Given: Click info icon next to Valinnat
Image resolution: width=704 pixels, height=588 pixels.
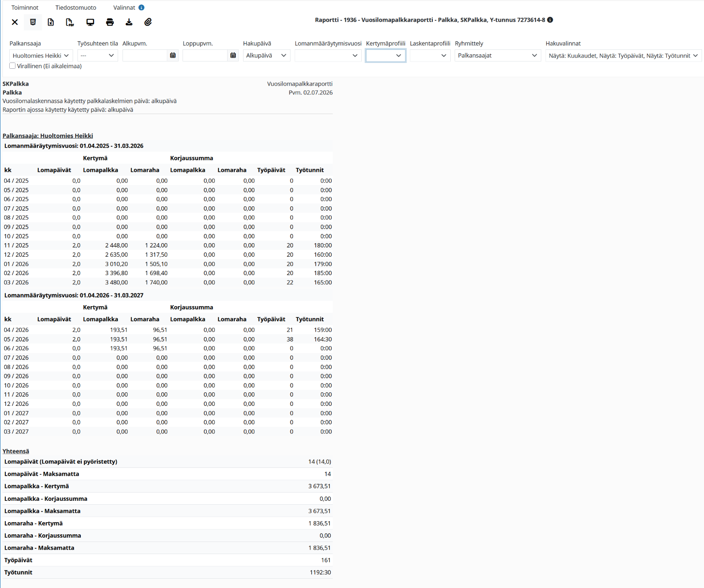Looking at the screenshot, I should click(x=141, y=8).
